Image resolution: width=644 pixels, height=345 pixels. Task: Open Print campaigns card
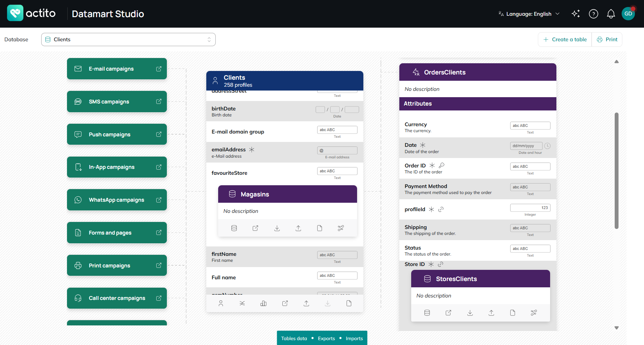(117, 265)
